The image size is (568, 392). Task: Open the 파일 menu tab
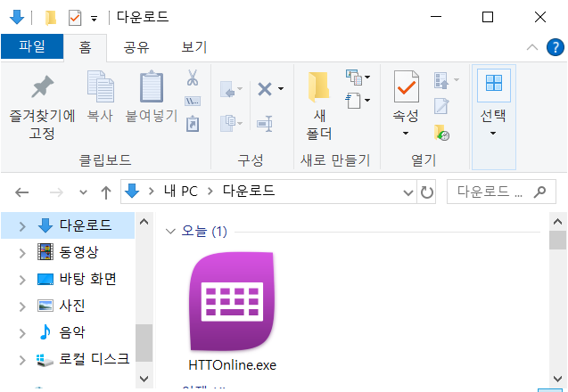tap(32, 46)
